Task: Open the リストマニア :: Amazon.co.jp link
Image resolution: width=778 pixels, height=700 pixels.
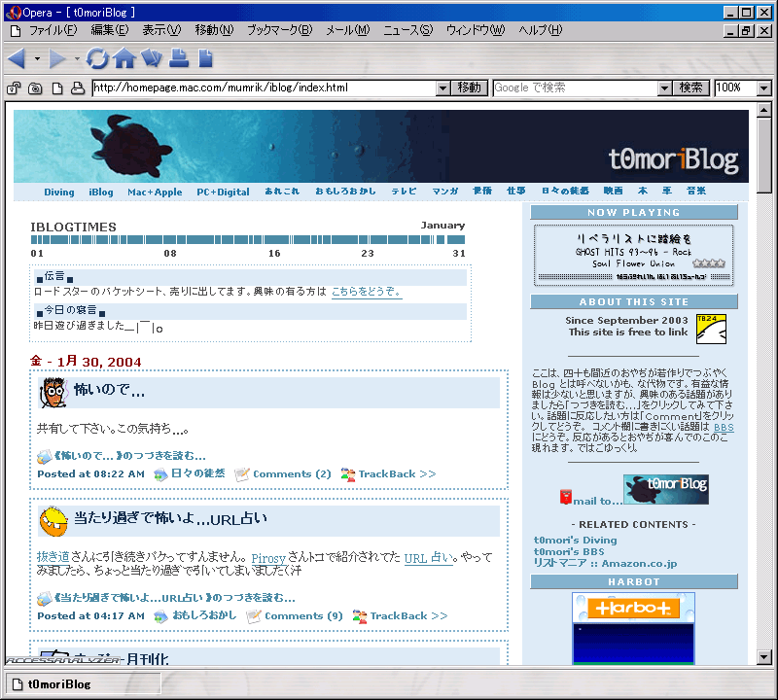Action: (605, 564)
